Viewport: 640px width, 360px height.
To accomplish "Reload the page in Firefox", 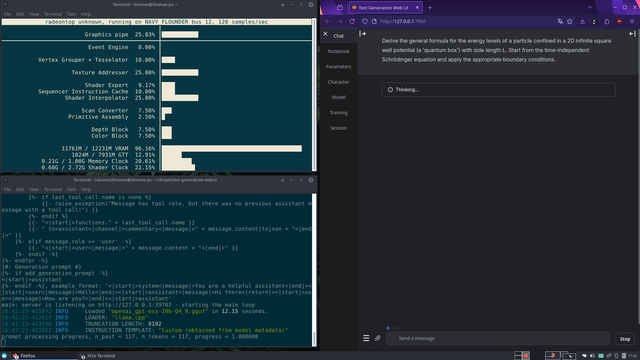I will (352, 21).
